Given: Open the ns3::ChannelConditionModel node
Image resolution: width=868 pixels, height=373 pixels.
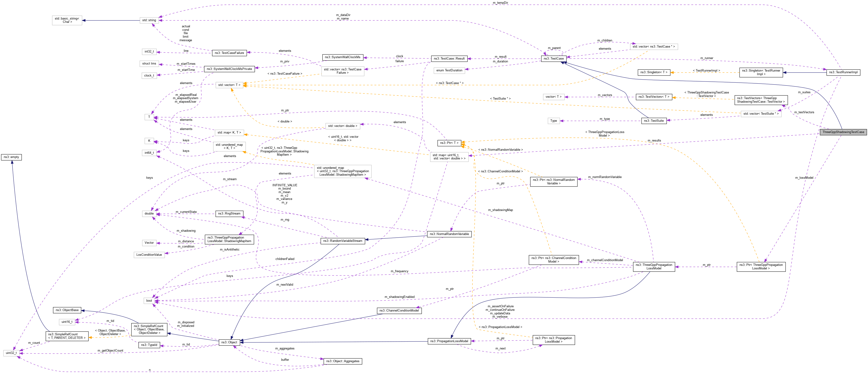Looking at the screenshot, I should (x=400, y=311).
